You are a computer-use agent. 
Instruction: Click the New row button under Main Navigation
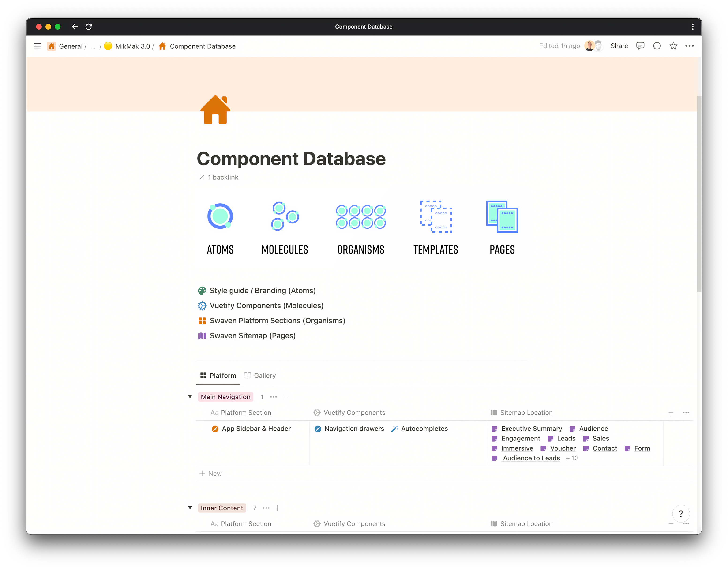point(211,473)
